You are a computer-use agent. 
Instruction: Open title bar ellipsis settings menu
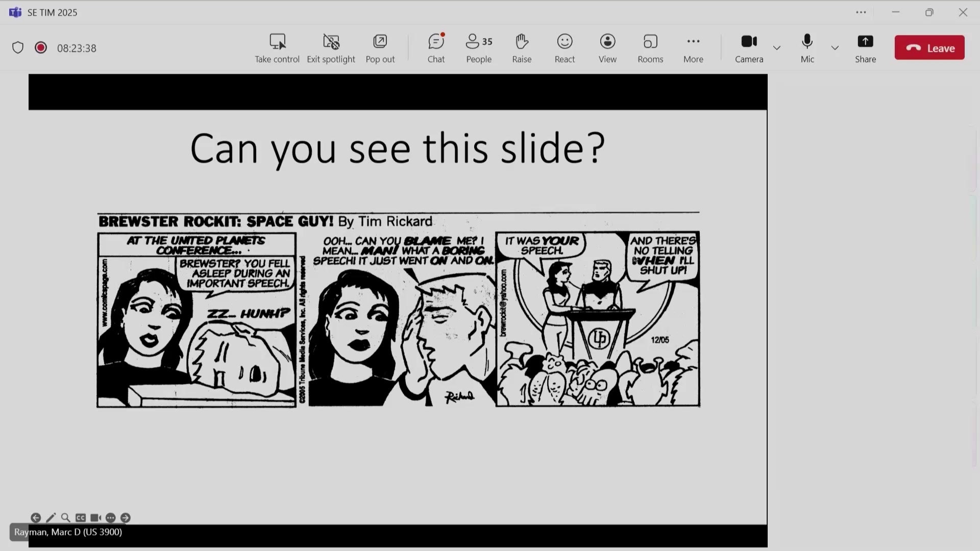(861, 12)
